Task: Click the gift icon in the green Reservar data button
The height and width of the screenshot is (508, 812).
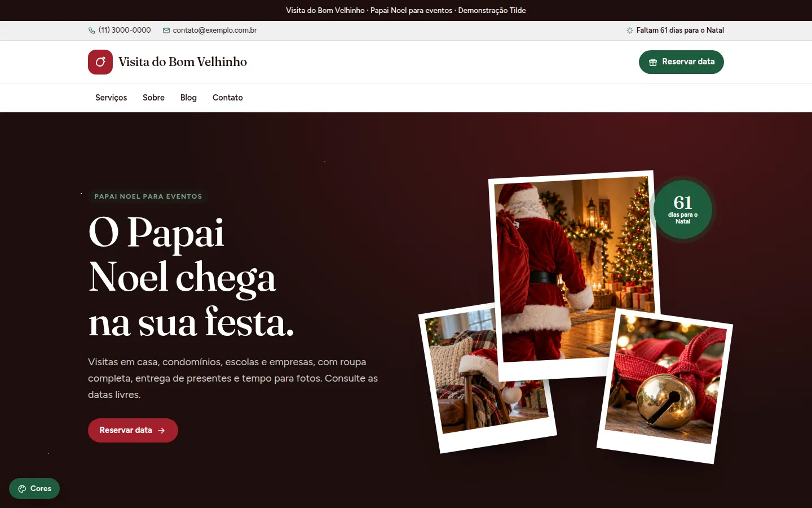Action: coord(652,62)
